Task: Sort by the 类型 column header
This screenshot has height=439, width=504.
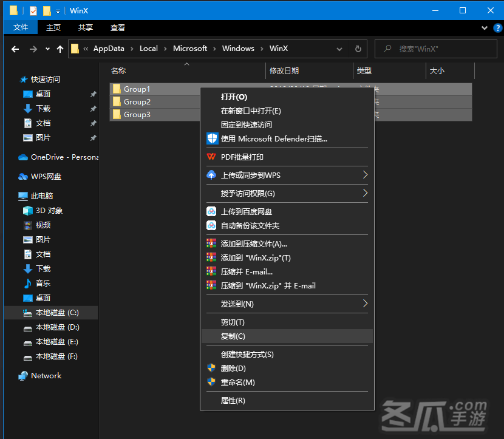Action: (x=389, y=70)
